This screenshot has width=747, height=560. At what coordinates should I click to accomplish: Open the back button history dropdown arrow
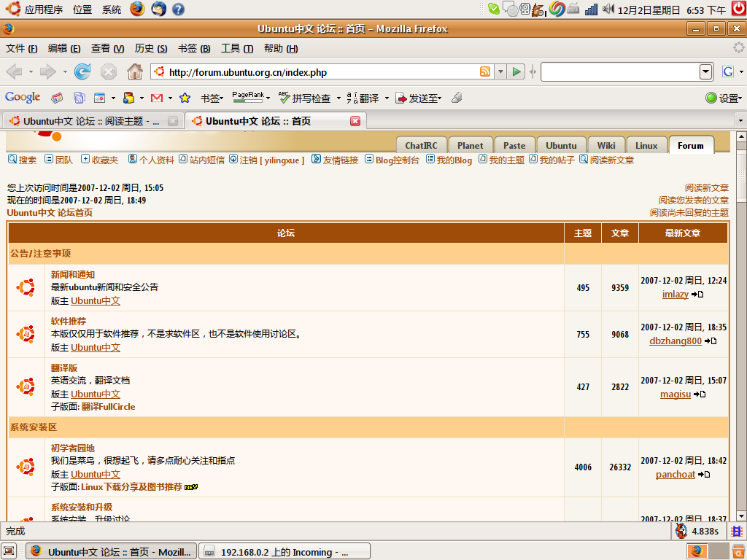[x=31, y=72]
